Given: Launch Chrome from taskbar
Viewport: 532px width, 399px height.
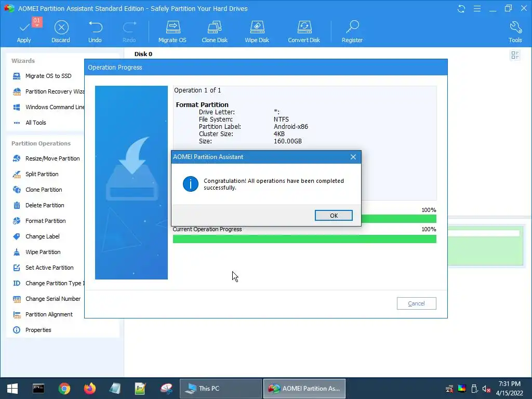Looking at the screenshot, I should (x=64, y=389).
